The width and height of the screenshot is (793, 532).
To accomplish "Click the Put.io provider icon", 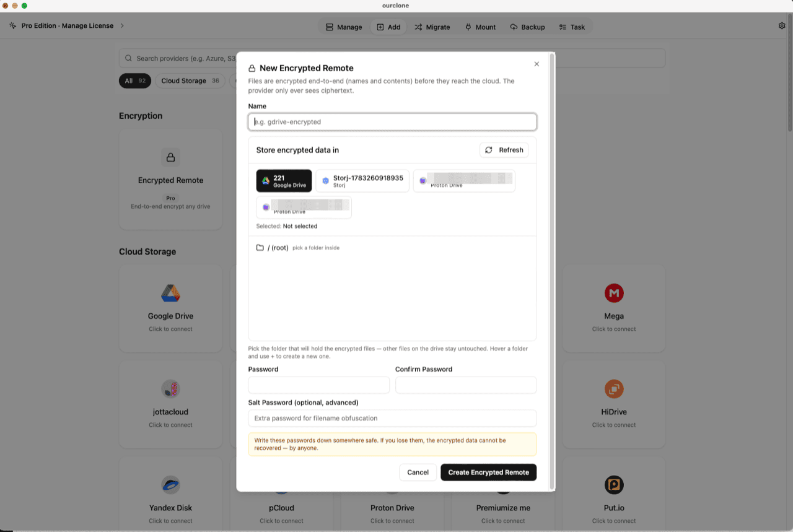I will click(614, 485).
